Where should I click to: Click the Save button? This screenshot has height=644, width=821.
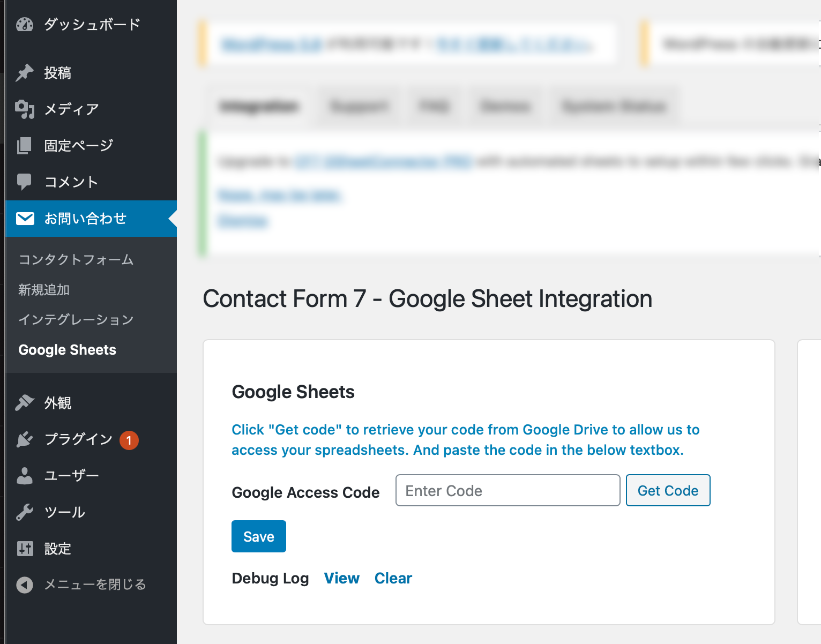point(259,536)
